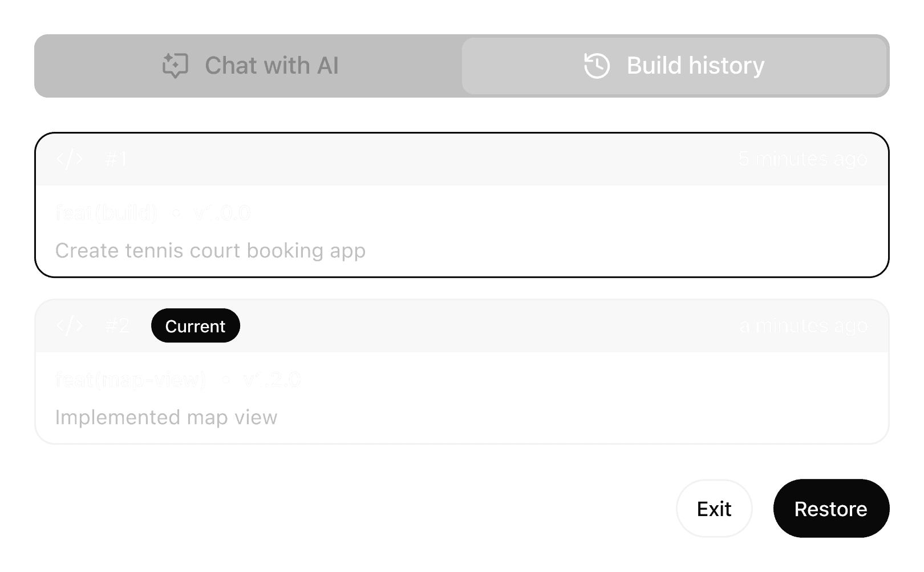The image size is (924, 572).
Task: Click the Build history clock icon
Action: (597, 66)
